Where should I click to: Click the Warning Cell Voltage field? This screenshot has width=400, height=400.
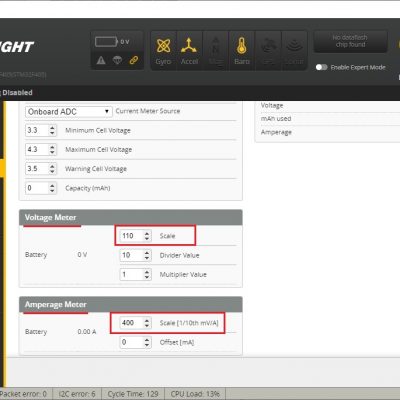pyautogui.click(x=41, y=169)
